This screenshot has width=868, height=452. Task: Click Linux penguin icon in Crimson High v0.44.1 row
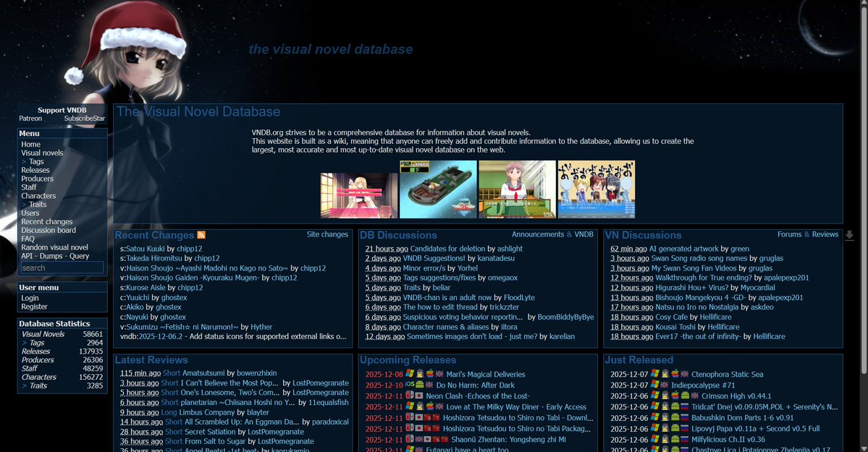tap(665, 396)
